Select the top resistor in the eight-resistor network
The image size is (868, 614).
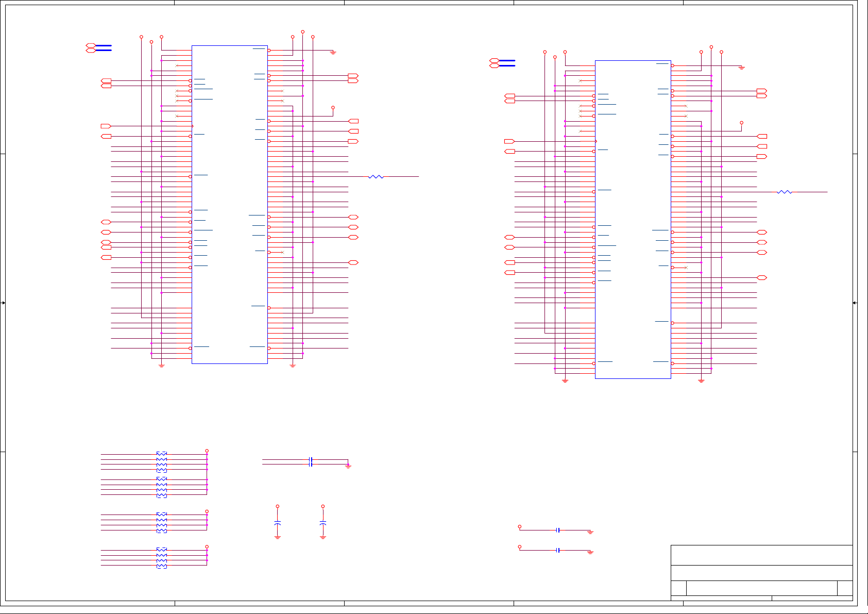click(162, 454)
